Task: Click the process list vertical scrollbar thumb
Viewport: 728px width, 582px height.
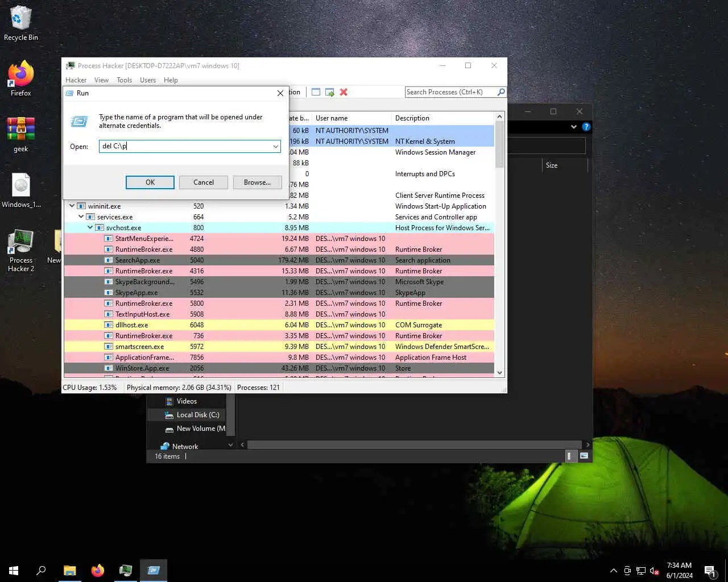Action: tap(499, 144)
